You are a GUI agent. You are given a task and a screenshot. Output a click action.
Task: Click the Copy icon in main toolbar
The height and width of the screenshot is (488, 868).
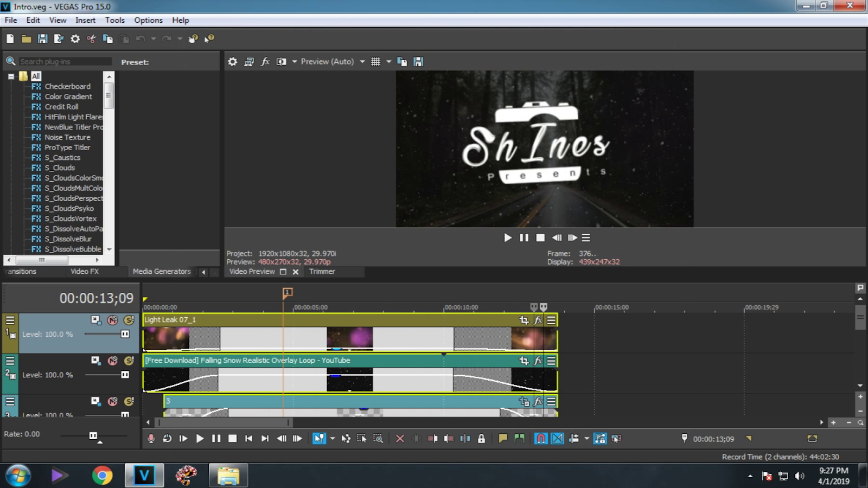click(x=107, y=39)
